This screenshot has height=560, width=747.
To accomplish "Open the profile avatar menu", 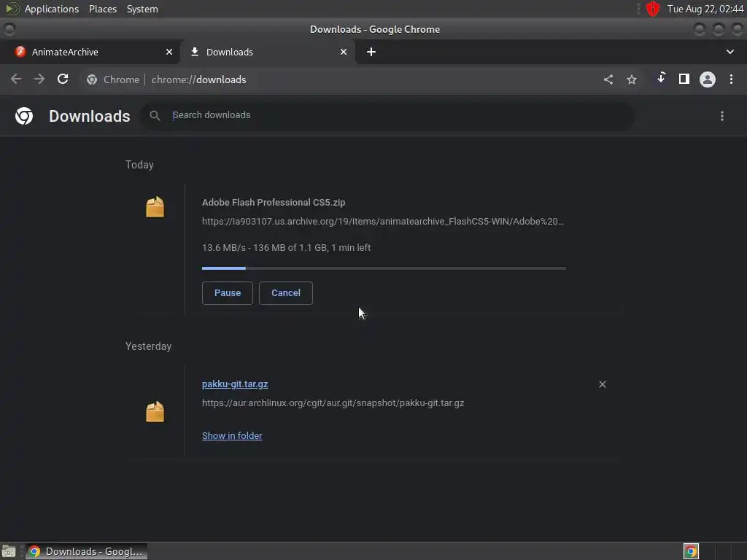I will click(x=708, y=79).
